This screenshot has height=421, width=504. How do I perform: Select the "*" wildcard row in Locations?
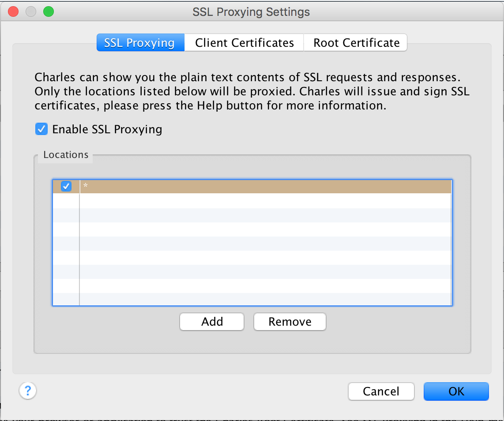click(221, 186)
